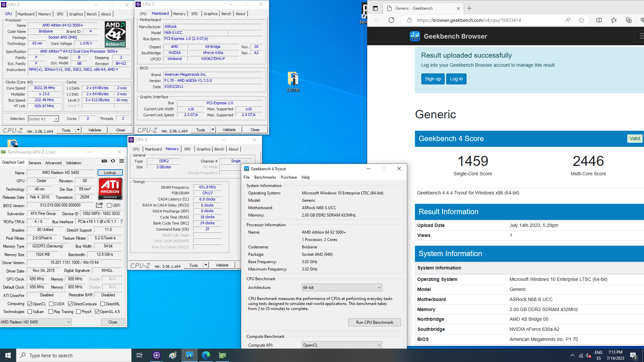Click the Microsoft Edge taskbar icon

point(206,355)
